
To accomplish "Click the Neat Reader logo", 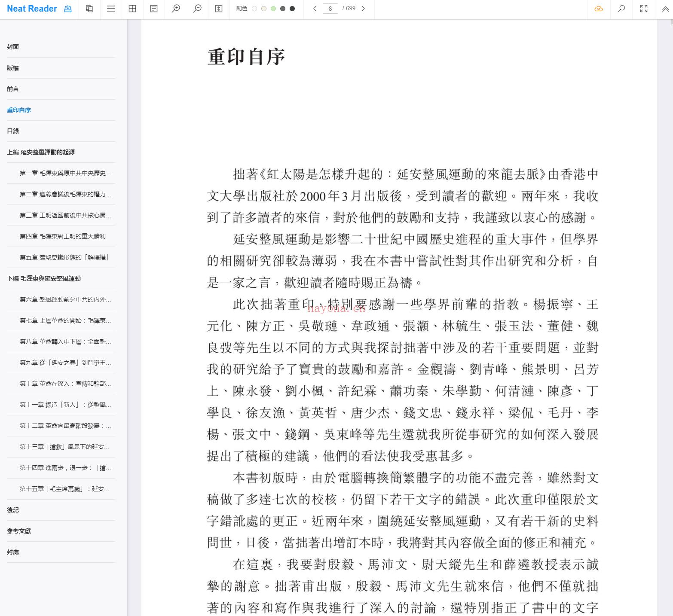I will 32,9.
